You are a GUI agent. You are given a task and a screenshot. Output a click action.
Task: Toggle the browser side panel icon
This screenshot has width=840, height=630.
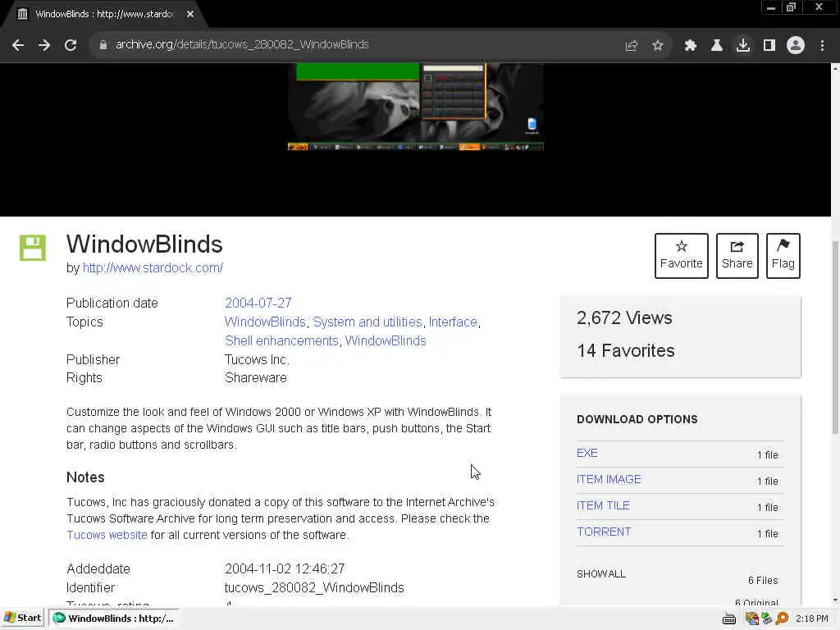769,46
